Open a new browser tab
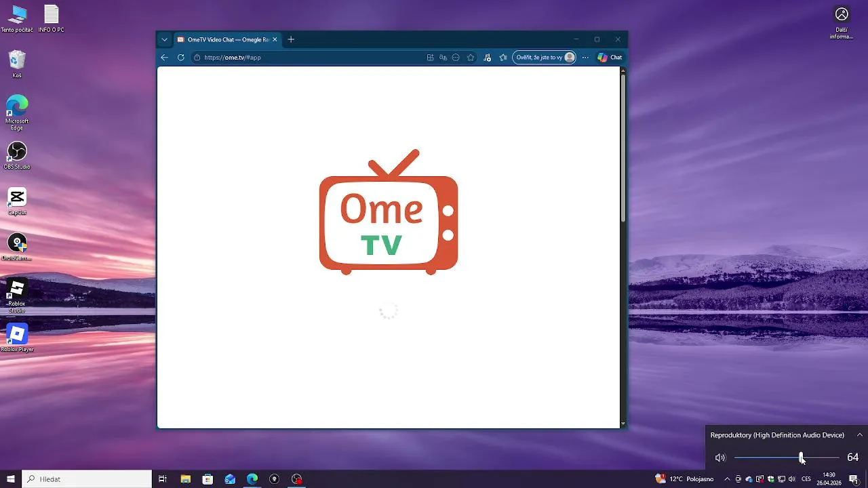 pos(291,39)
